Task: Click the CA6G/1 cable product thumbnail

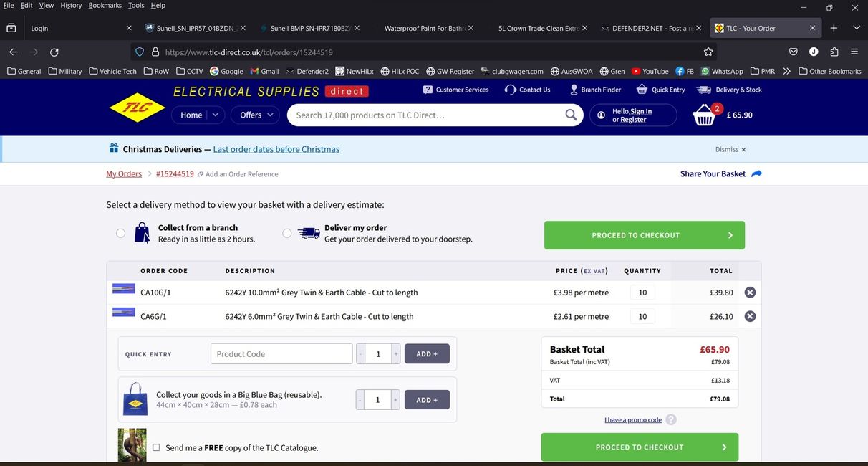Action: (x=124, y=313)
